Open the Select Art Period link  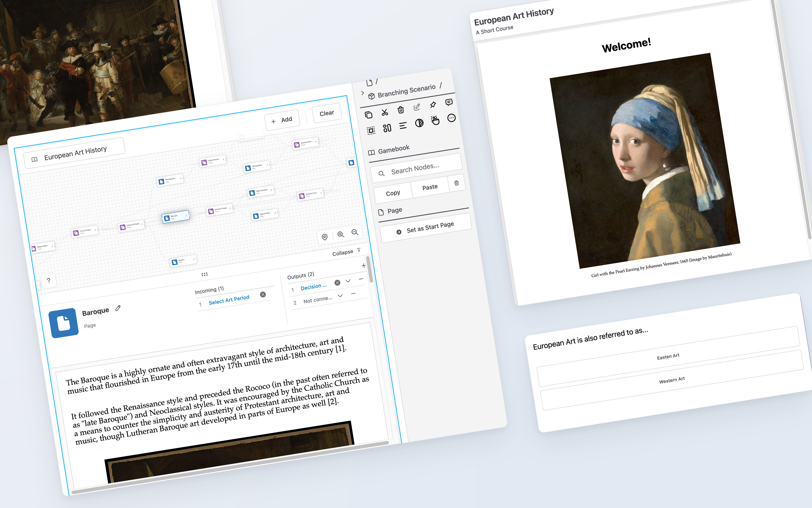[x=229, y=300]
